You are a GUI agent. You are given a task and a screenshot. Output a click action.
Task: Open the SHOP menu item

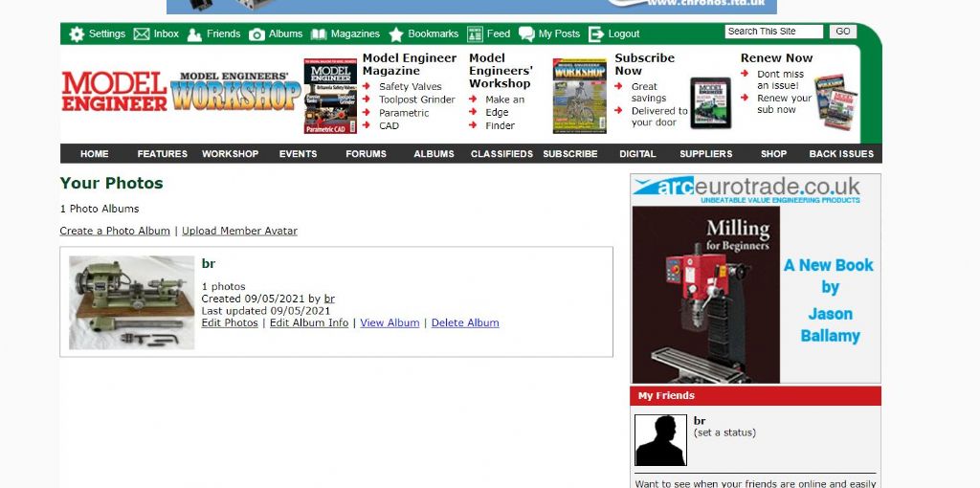click(773, 154)
